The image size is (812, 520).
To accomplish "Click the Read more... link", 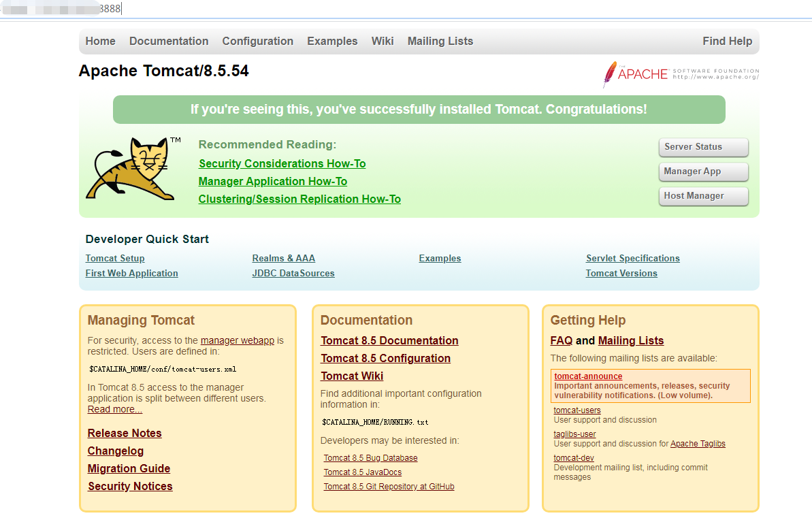I will click(114, 409).
